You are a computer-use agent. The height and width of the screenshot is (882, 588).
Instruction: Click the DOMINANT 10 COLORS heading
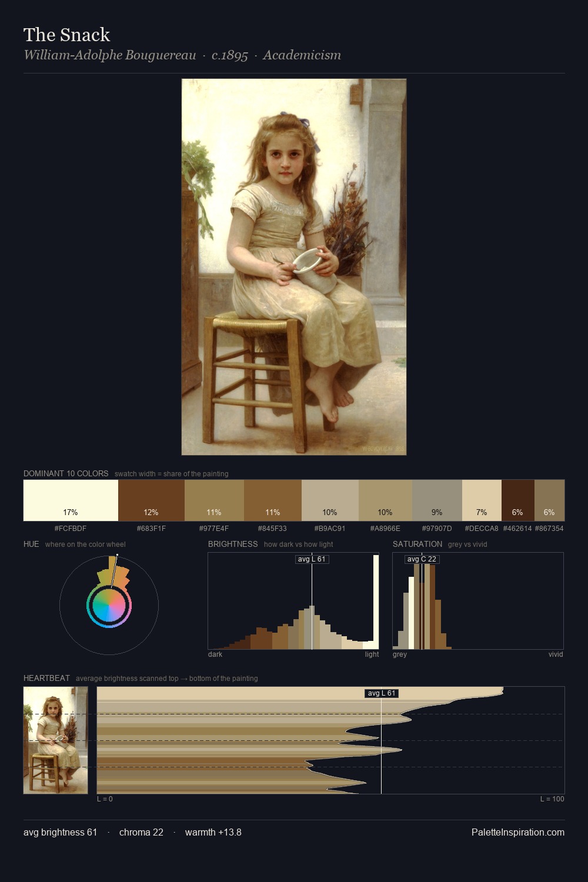pos(66,473)
